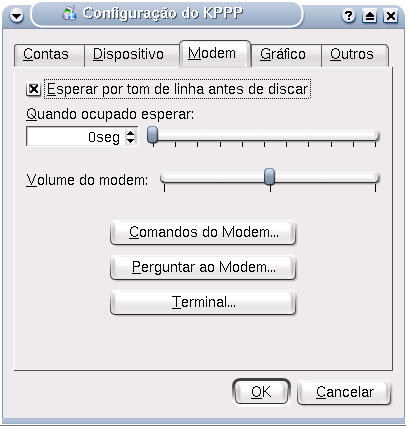408x426 pixels.
Task: Click the Quando ocupado esperar seconds field
Action: click(75, 137)
